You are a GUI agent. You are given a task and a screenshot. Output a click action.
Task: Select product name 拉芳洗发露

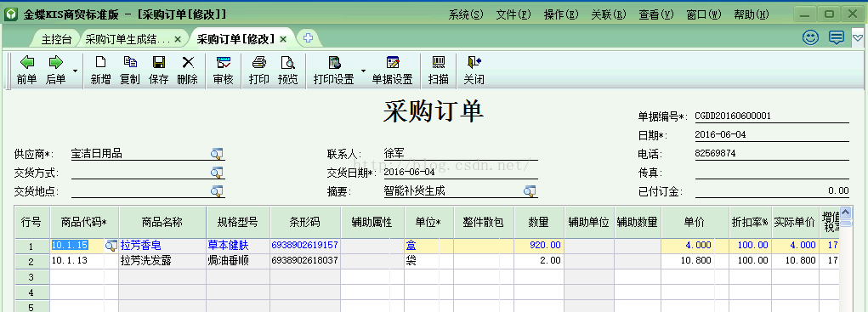pyautogui.click(x=162, y=260)
